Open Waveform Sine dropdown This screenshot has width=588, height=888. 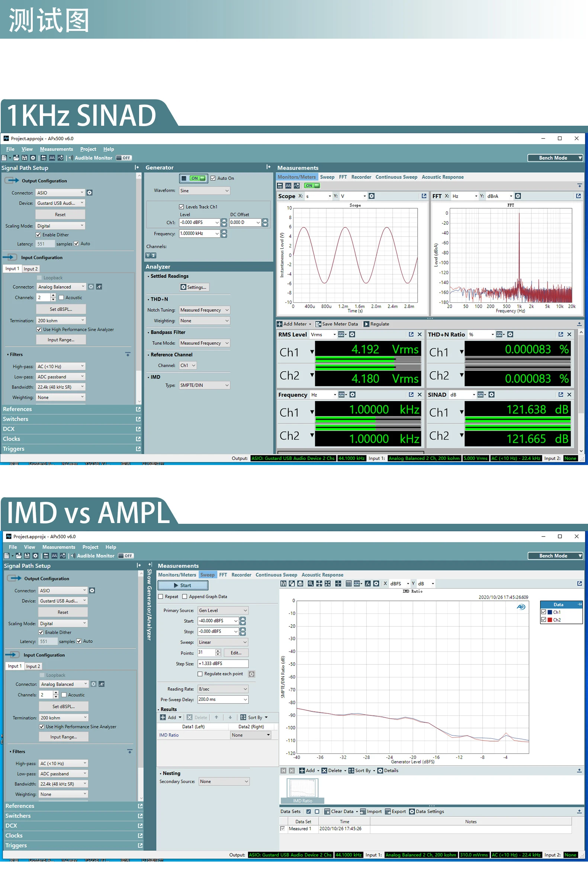pos(205,191)
